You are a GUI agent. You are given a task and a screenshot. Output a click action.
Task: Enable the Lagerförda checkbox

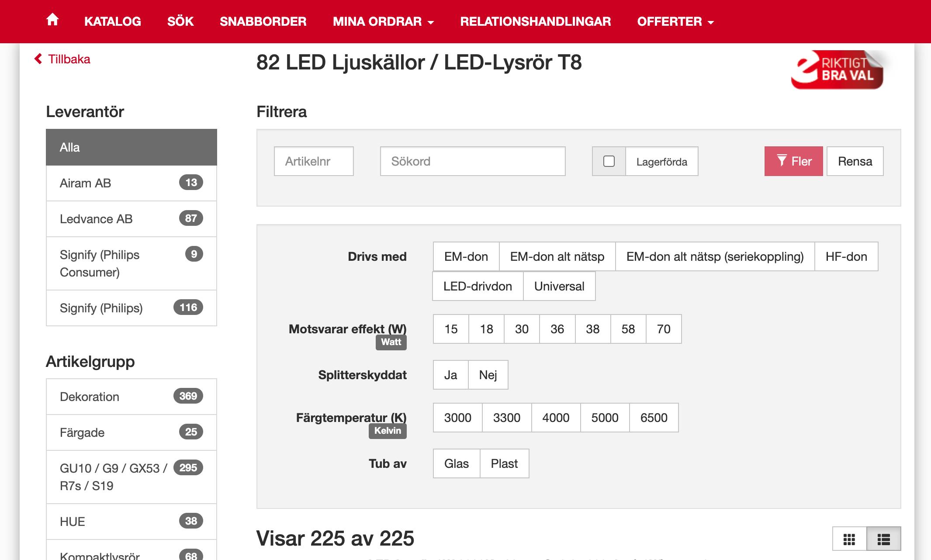tap(609, 161)
